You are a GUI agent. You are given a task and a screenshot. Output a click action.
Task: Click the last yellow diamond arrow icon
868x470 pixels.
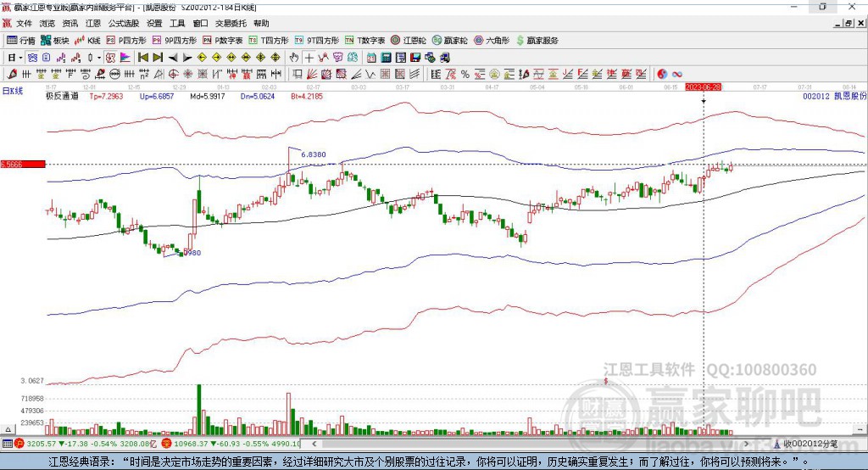coord(275,58)
